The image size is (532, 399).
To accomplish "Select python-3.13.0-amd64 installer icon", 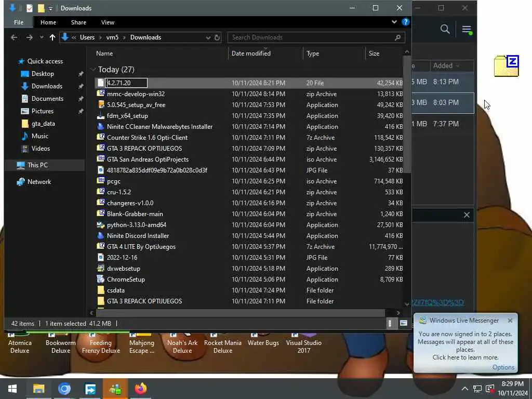I will click(100, 224).
